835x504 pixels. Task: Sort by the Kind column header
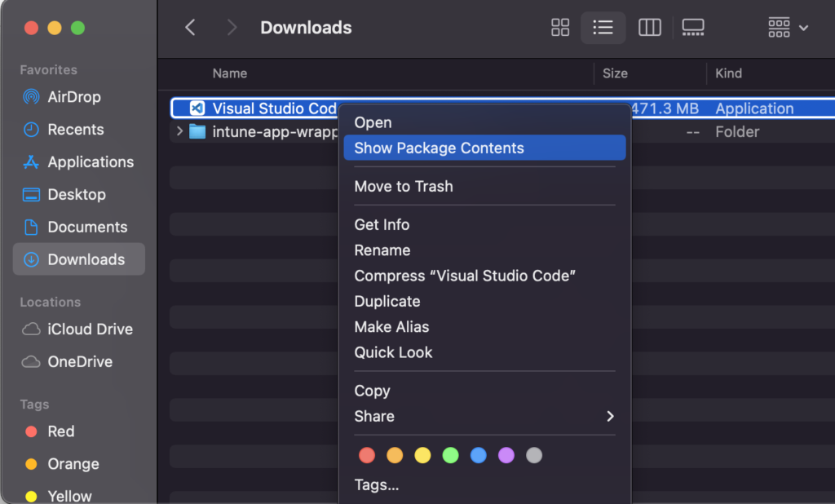[728, 73]
